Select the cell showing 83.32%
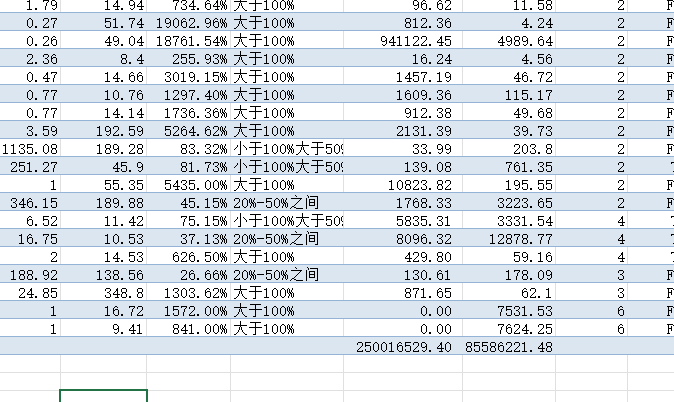Screen dimensions: 674x402 [189, 149]
